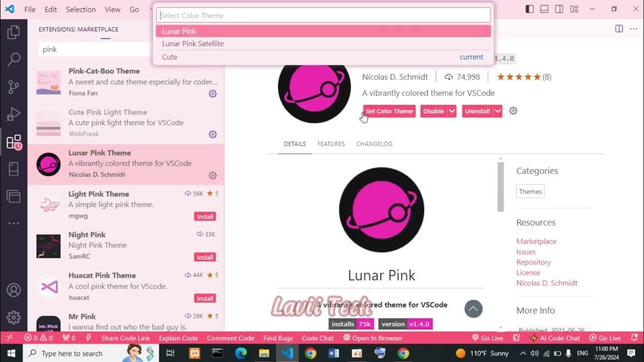
Task: Open the Explorer view in activity bar
Action: coord(14,33)
